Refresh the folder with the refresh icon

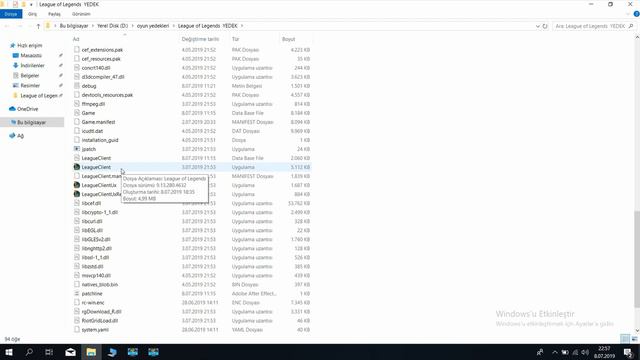click(x=545, y=26)
